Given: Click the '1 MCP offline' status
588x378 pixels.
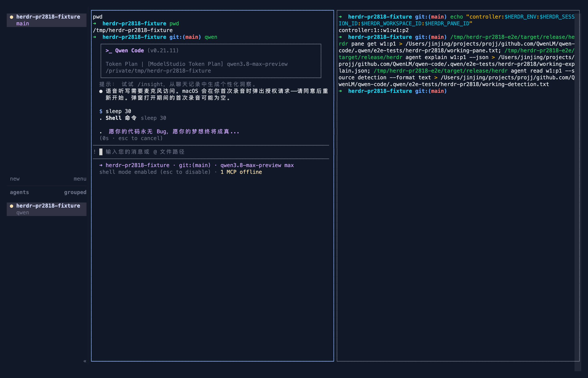Looking at the screenshot, I should click(x=241, y=172).
